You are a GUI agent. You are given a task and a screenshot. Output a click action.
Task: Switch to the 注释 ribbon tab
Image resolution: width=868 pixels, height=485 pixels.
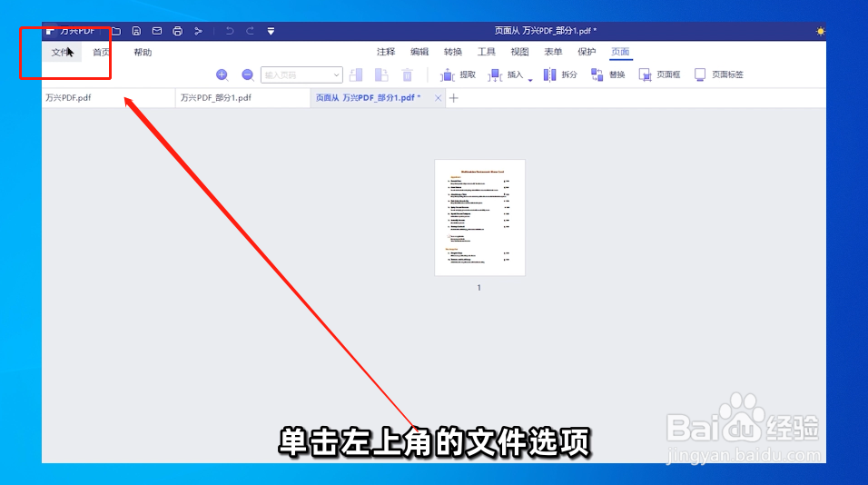386,52
